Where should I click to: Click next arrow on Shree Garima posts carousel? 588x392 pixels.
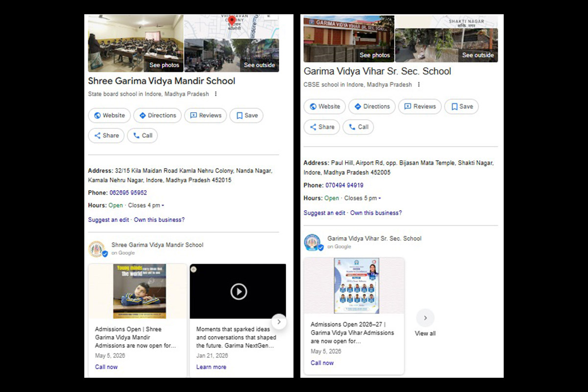coord(279,322)
